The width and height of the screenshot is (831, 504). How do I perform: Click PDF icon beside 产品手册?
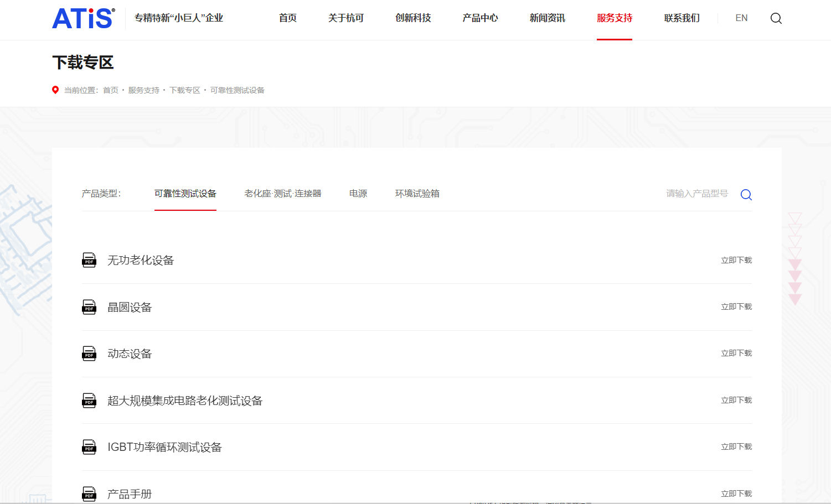89,493
